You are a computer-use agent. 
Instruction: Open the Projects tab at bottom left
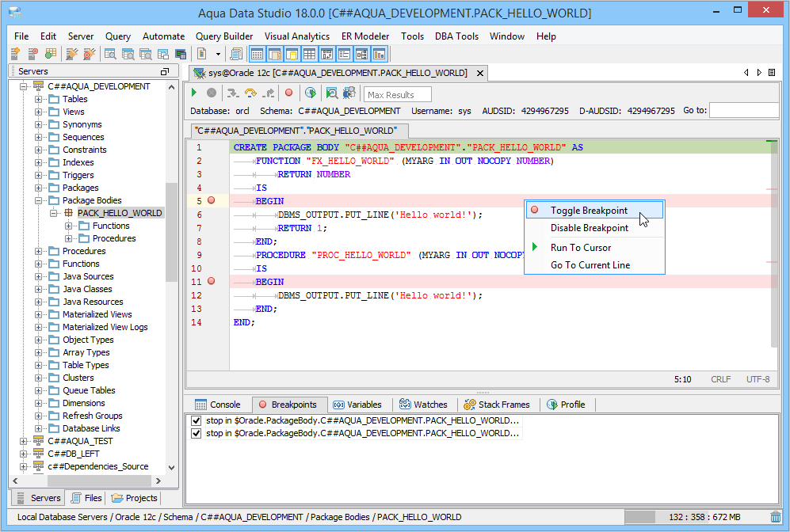tap(135, 498)
